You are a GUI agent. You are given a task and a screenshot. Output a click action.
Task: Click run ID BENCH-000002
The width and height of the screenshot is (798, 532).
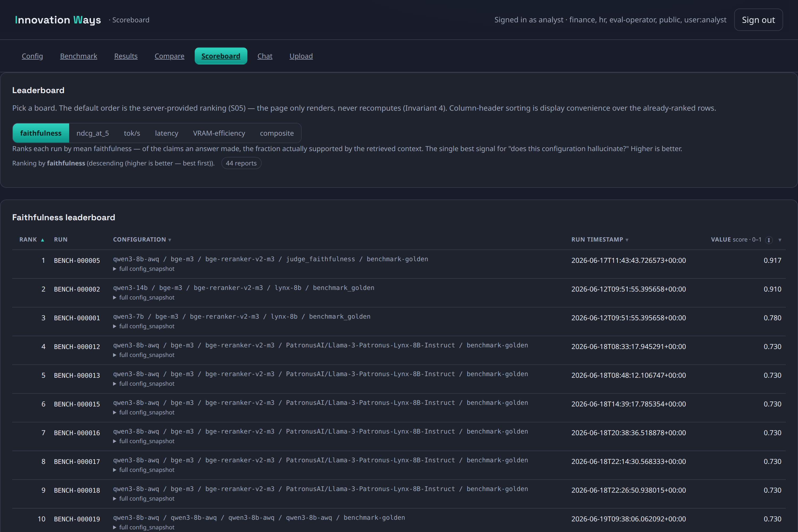77,289
